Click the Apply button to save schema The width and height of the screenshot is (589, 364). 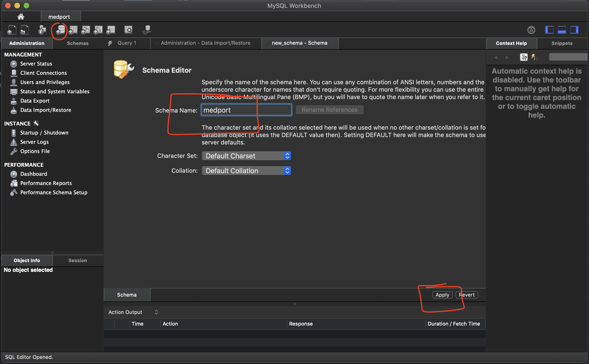(443, 295)
